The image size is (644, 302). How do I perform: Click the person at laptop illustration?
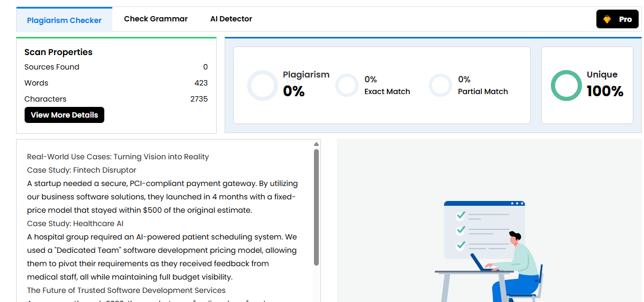pyautogui.click(x=513, y=262)
